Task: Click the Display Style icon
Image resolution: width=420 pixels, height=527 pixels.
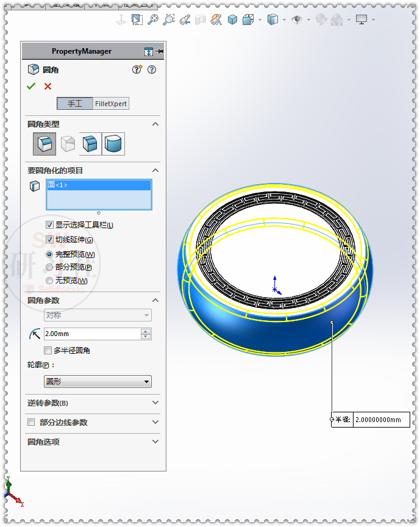Action: click(x=272, y=20)
